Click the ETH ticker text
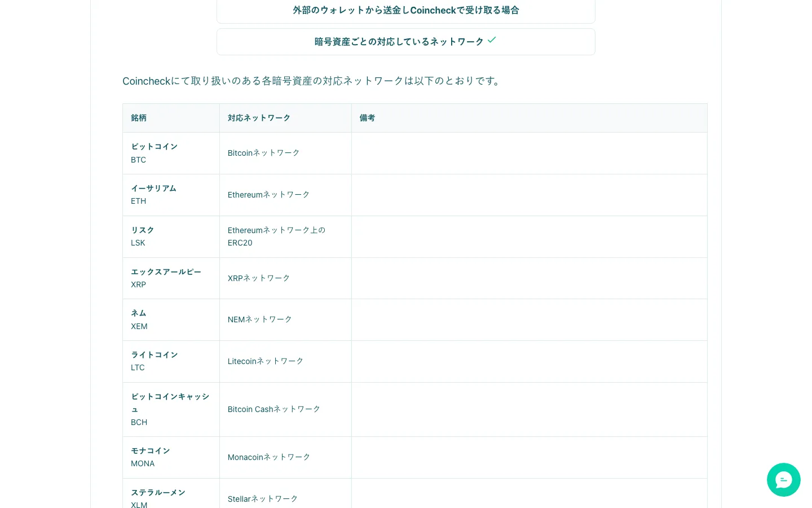The image size is (812, 508). point(139,201)
